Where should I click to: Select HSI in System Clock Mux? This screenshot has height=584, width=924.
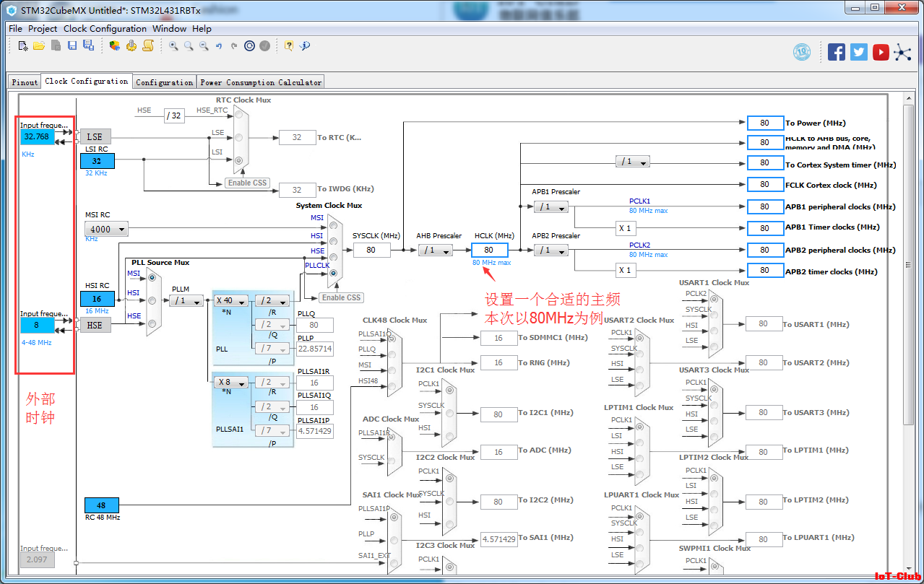point(333,240)
